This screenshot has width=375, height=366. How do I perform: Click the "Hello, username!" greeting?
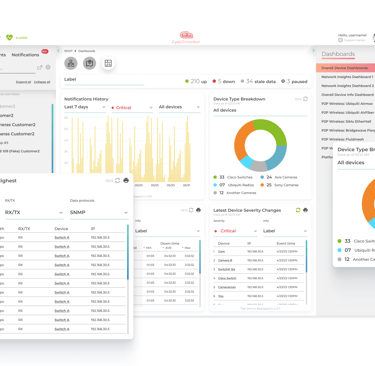[352, 35]
